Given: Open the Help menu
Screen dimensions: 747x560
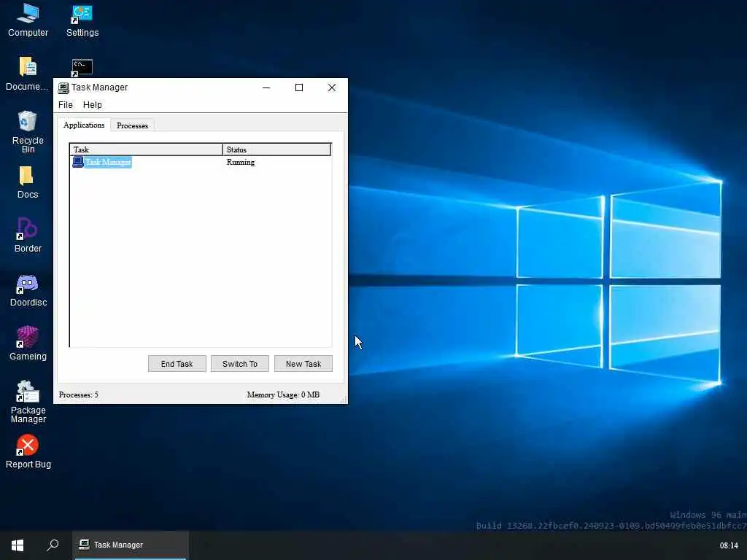Looking at the screenshot, I should pyautogui.click(x=93, y=105).
